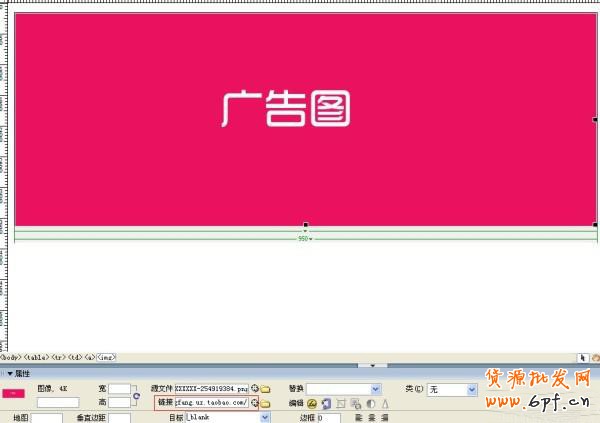Image resolution: width=600 pixels, height=423 pixels.
Task: Click the optimize image icon
Action: point(326,403)
